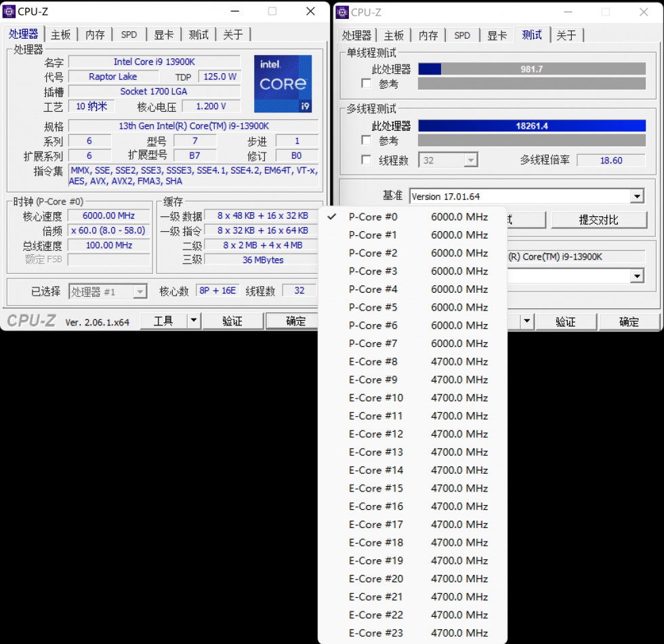Click the Intel Core i9 logo badge

(x=283, y=83)
